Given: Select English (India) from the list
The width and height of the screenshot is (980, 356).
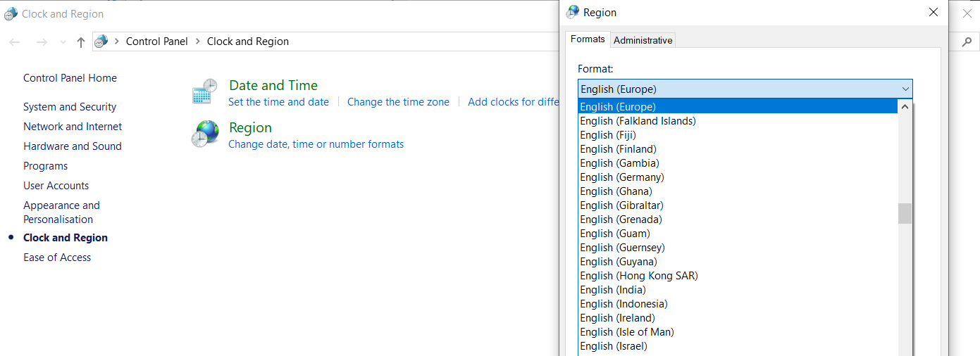Looking at the screenshot, I should [x=612, y=290].
